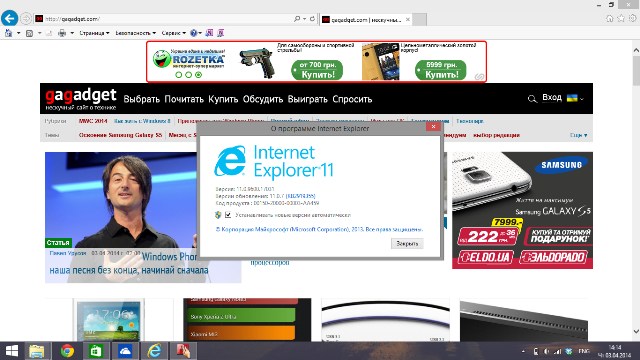Refresh the page with the reload icon
This screenshot has height=360, width=640.
click(312, 19)
